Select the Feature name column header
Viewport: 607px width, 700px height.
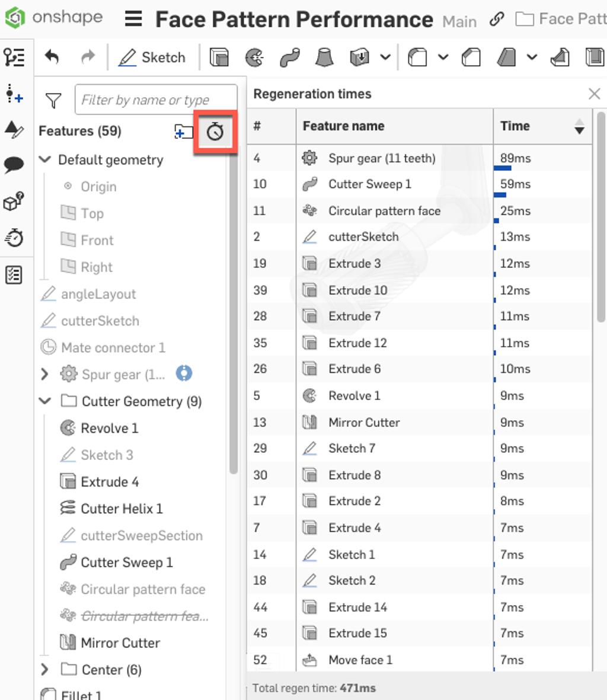343,126
